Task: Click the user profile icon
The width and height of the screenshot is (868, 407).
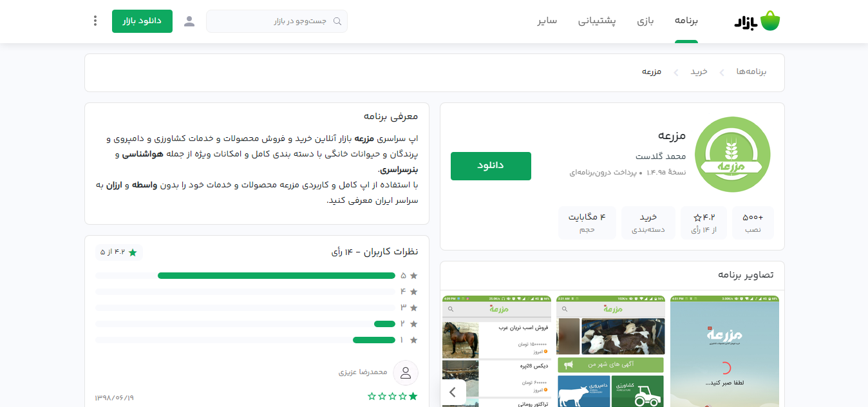Action: 189,21
